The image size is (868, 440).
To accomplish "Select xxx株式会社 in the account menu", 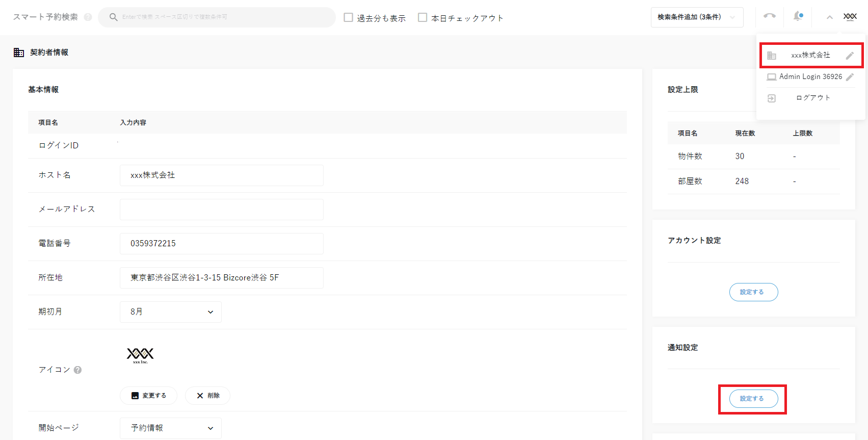I will click(x=810, y=55).
